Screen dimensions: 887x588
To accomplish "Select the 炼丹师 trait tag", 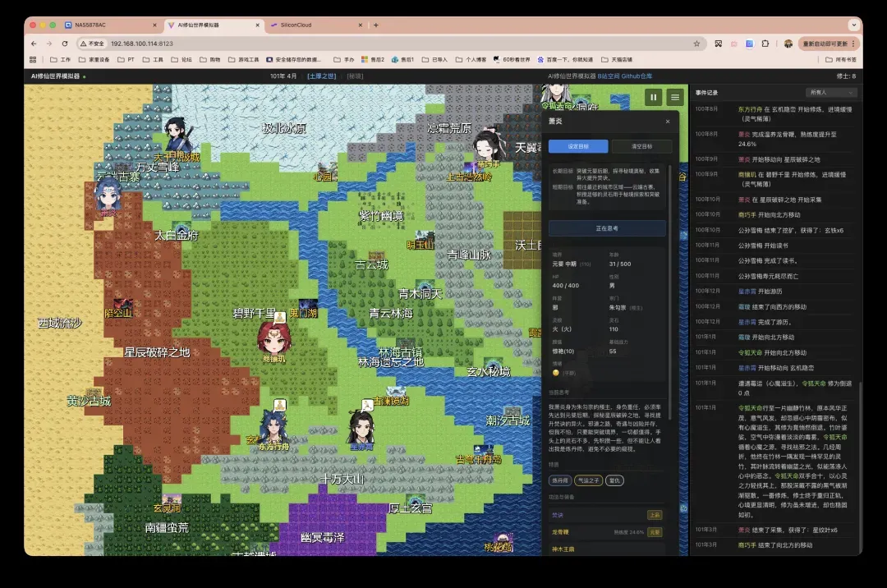I will [560, 480].
